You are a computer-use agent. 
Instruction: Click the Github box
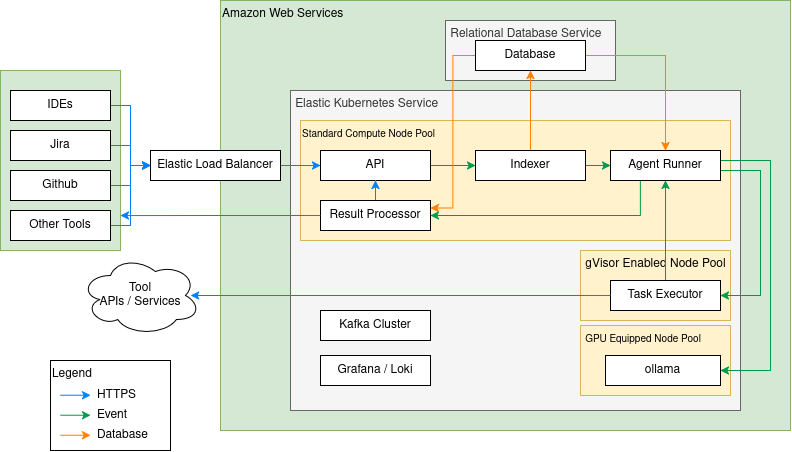coord(59,185)
